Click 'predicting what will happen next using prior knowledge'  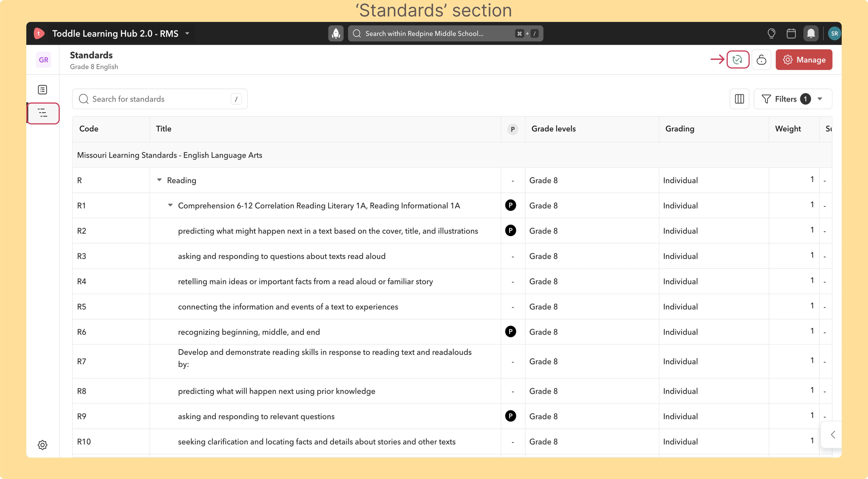pos(276,391)
